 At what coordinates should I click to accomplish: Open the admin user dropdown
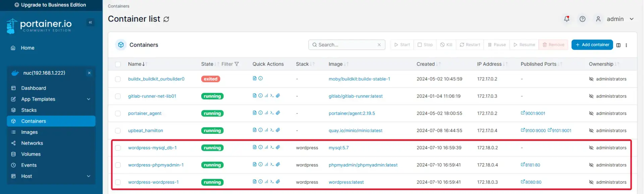[615, 19]
